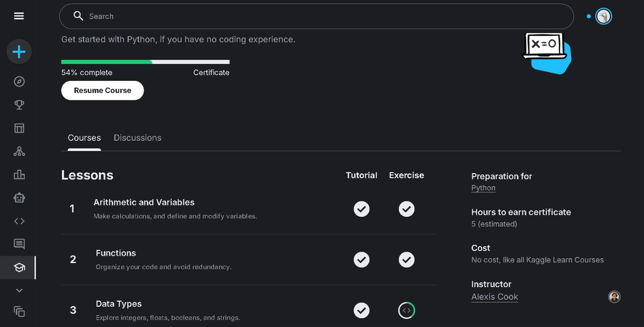Open Arithmetic and Variables exercise checkmark

click(x=407, y=209)
